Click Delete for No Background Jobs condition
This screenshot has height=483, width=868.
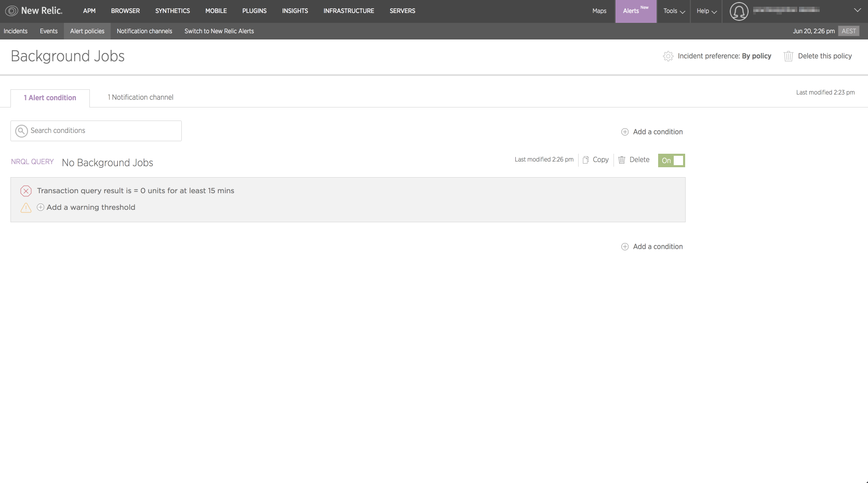point(639,160)
